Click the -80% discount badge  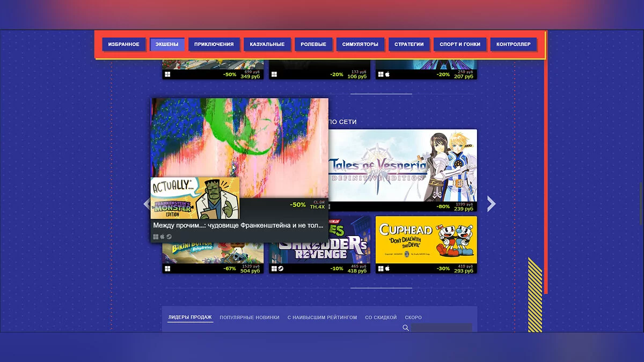tap(443, 207)
